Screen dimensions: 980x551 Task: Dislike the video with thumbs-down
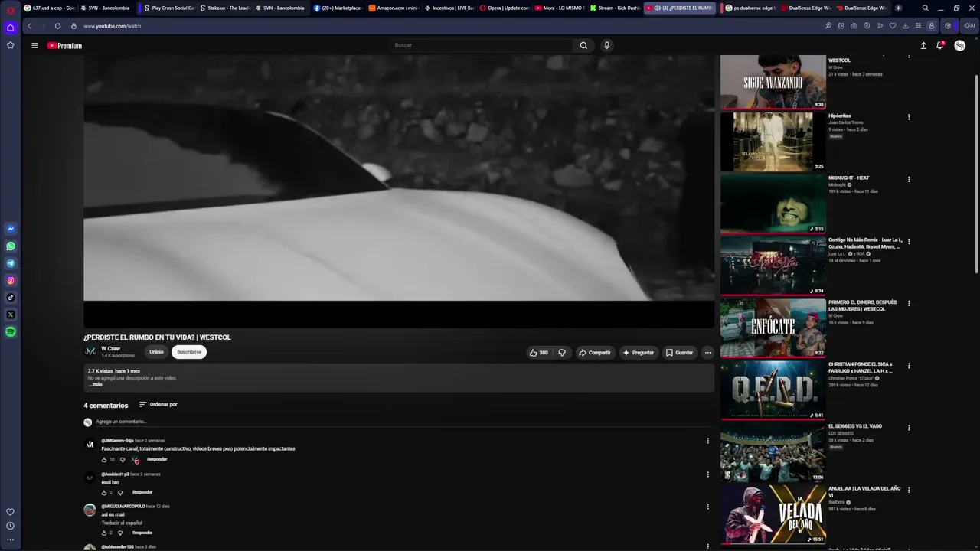(562, 353)
